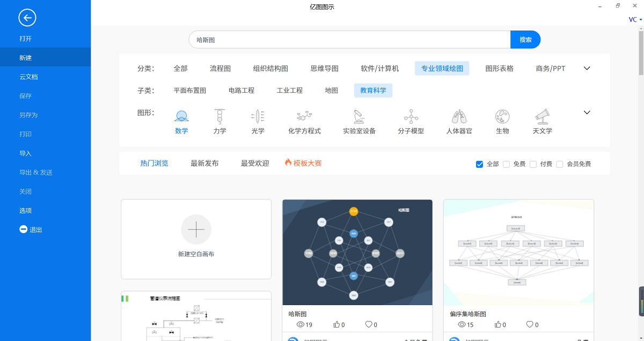Select the 数学 shape icon
The height and width of the screenshot is (341, 644).
point(181,115)
